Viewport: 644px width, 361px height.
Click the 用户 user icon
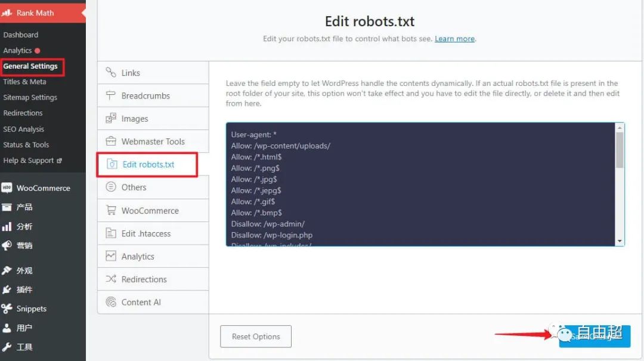coord(7,328)
